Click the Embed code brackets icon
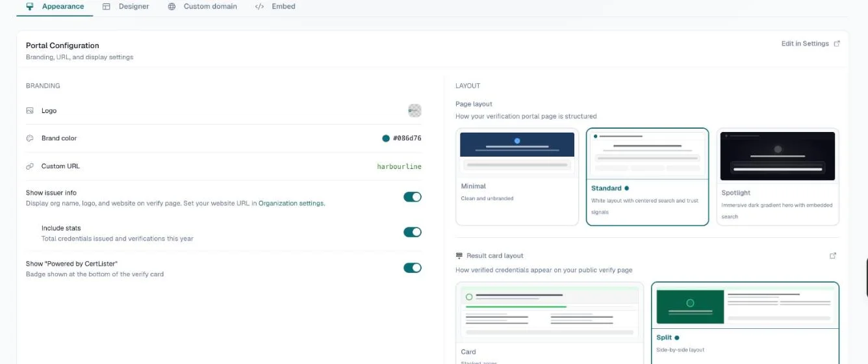The width and height of the screenshot is (868, 364). click(259, 6)
